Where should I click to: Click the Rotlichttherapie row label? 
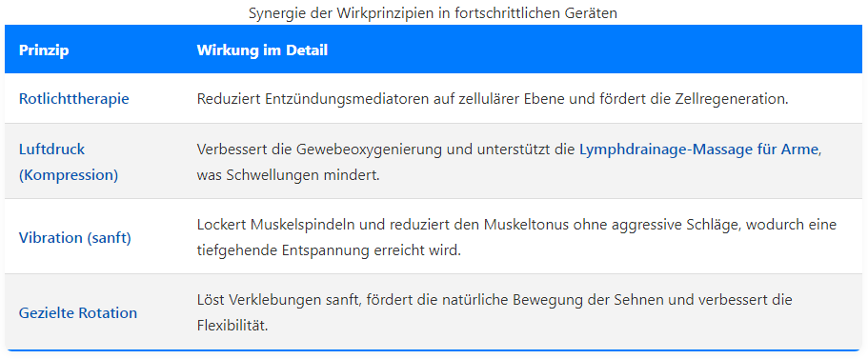click(74, 99)
